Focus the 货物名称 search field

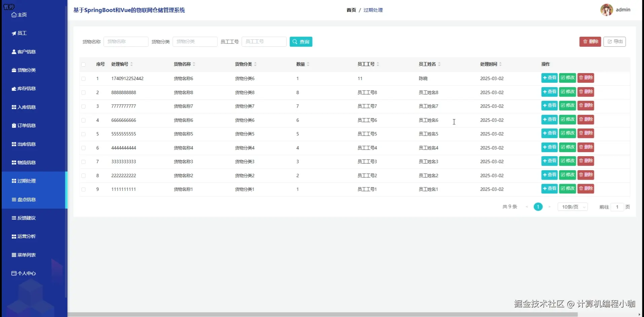[x=126, y=42]
